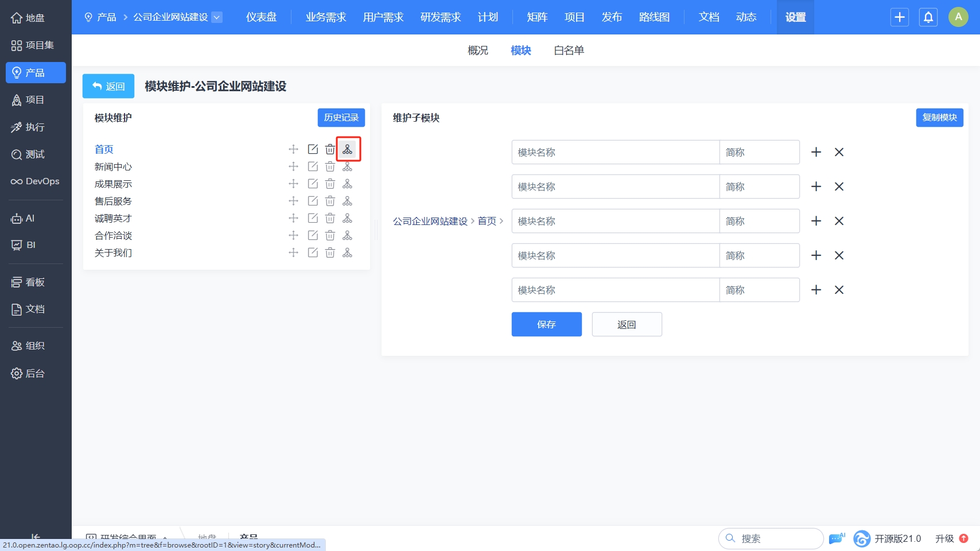
Task: Open the 合作洽谈 module link
Action: (113, 235)
